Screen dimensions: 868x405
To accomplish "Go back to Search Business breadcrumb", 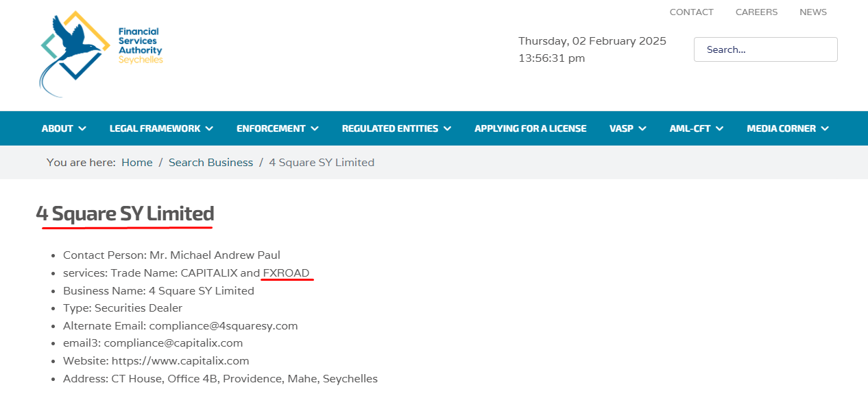I will point(210,163).
